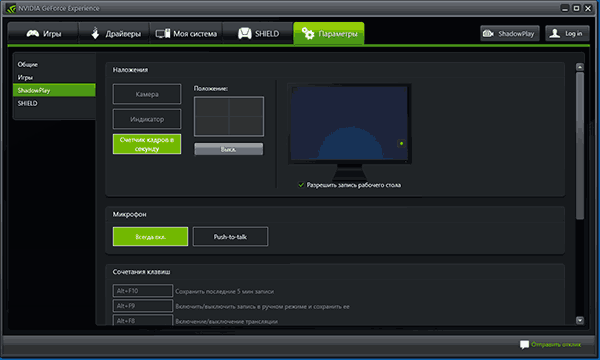Click the user icon on Log in
The height and width of the screenshot is (360, 600).
point(555,33)
